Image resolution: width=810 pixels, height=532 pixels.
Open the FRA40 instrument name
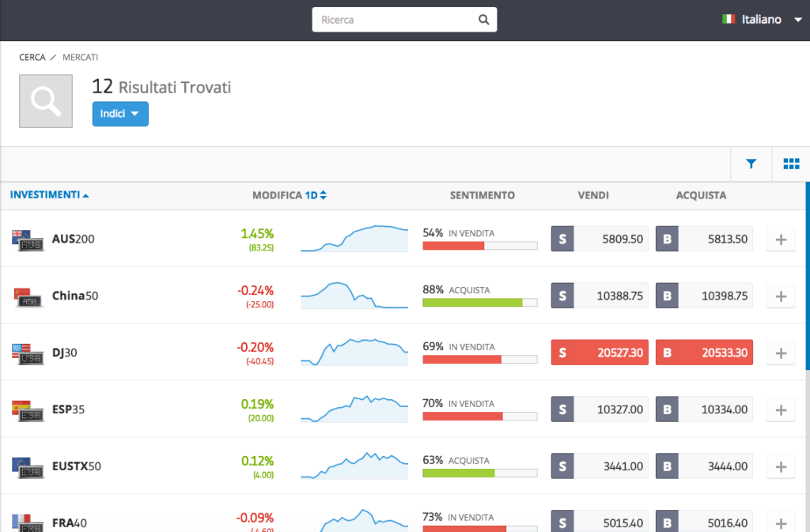(70, 523)
